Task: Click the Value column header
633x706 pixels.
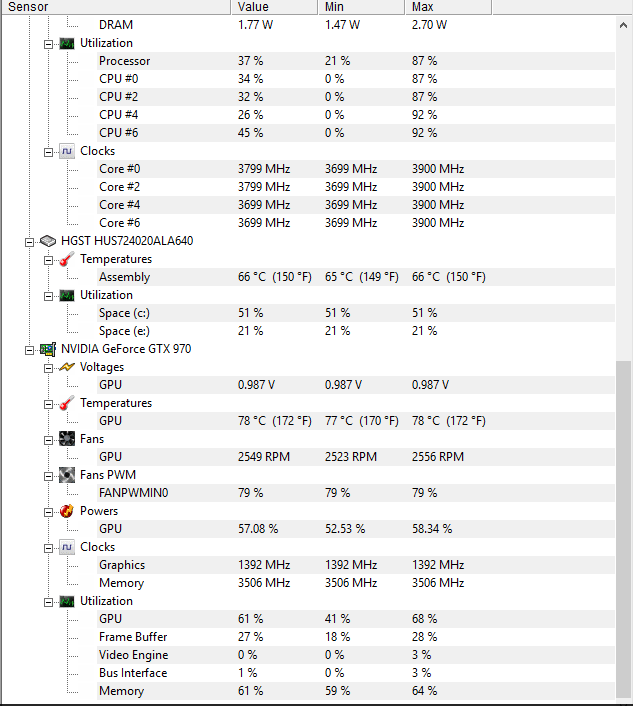Action: point(274,7)
